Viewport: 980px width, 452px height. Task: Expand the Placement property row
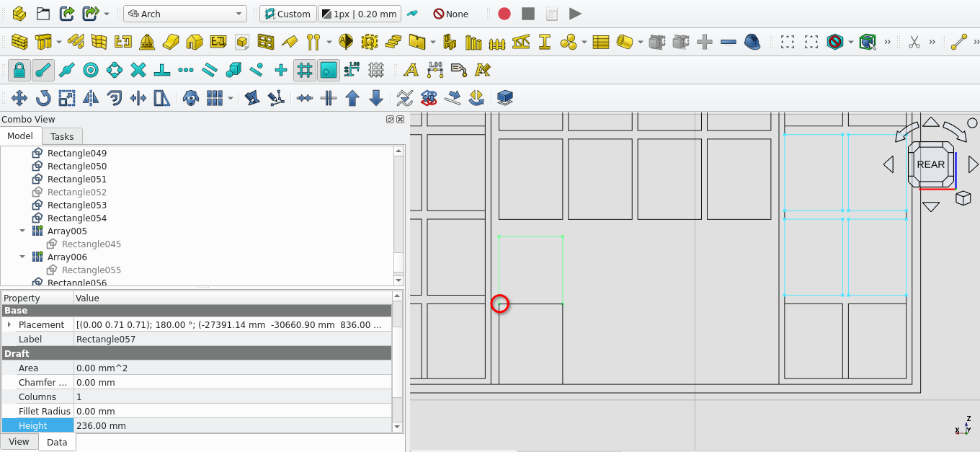tap(9, 325)
